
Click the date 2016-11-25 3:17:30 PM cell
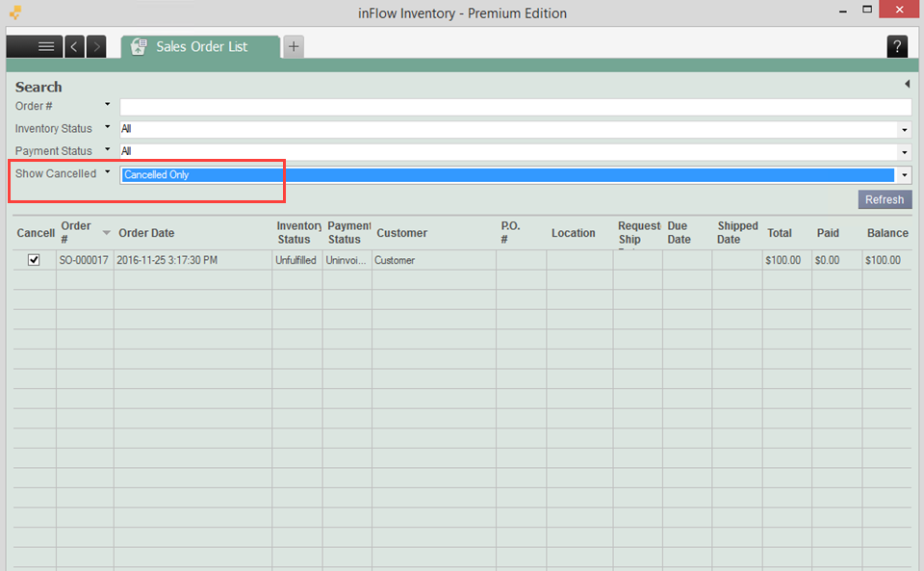tap(192, 260)
